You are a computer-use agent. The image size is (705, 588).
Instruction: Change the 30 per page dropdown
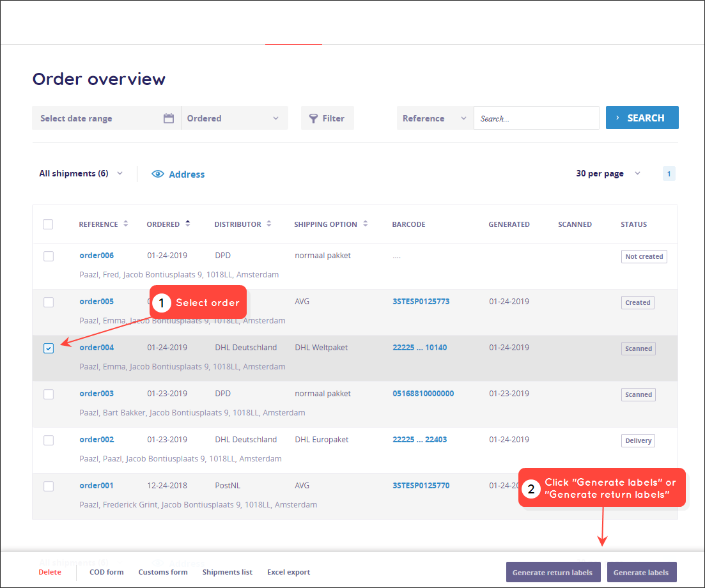608,173
